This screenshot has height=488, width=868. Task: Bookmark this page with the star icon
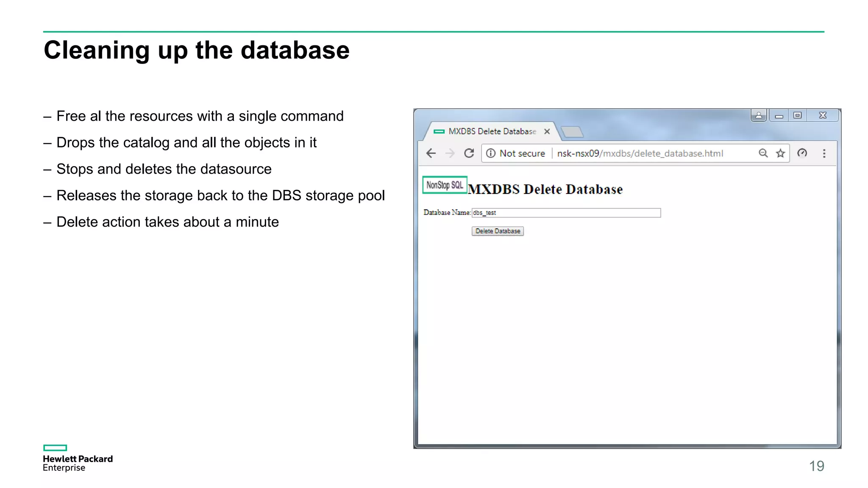(780, 153)
